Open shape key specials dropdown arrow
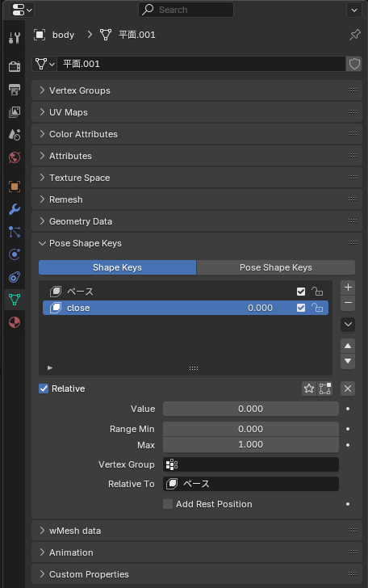The image size is (368, 588). (x=348, y=325)
